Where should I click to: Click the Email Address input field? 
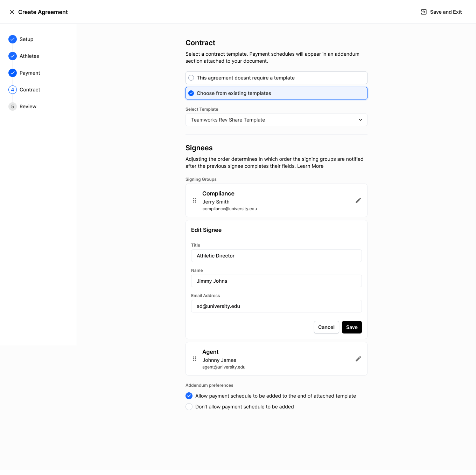click(x=276, y=306)
